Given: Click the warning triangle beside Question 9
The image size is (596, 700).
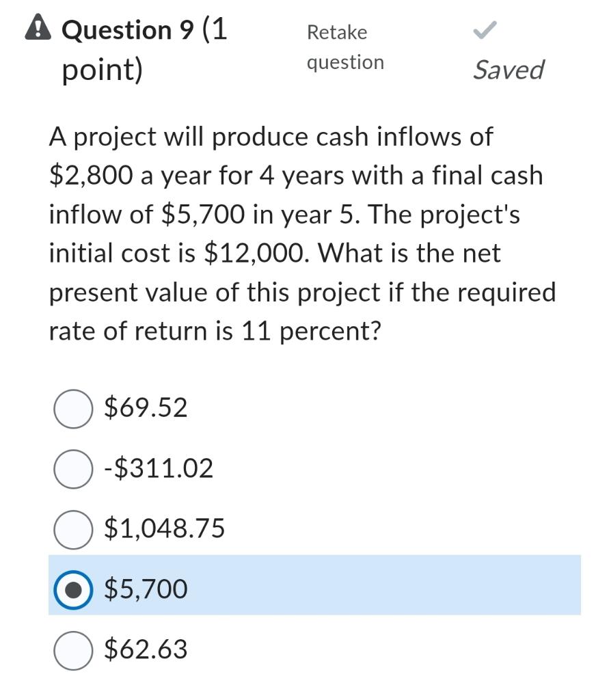Looking at the screenshot, I should (x=39, y=29).
